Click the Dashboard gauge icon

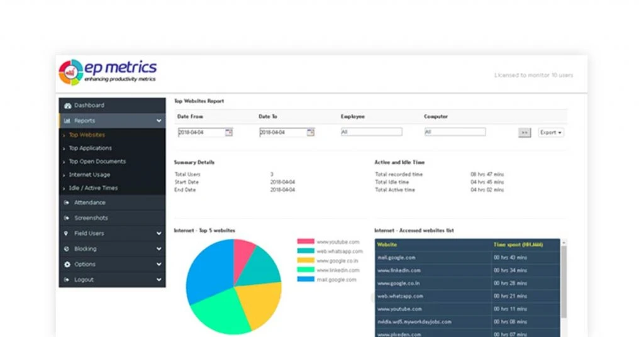point(67,106)
